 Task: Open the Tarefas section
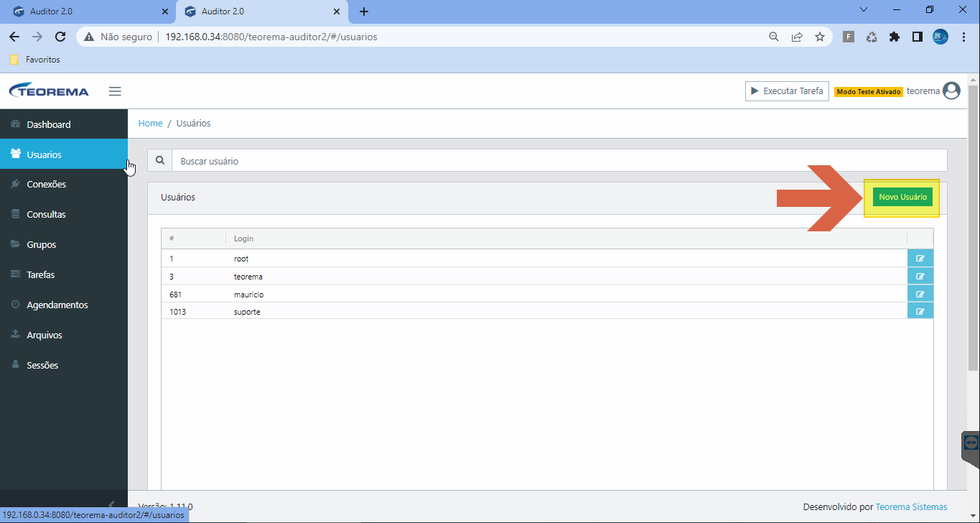[x=64, y=275]
